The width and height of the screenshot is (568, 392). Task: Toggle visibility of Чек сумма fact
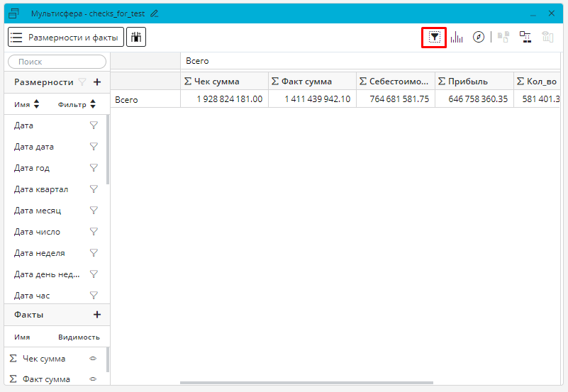pos(93,359)
